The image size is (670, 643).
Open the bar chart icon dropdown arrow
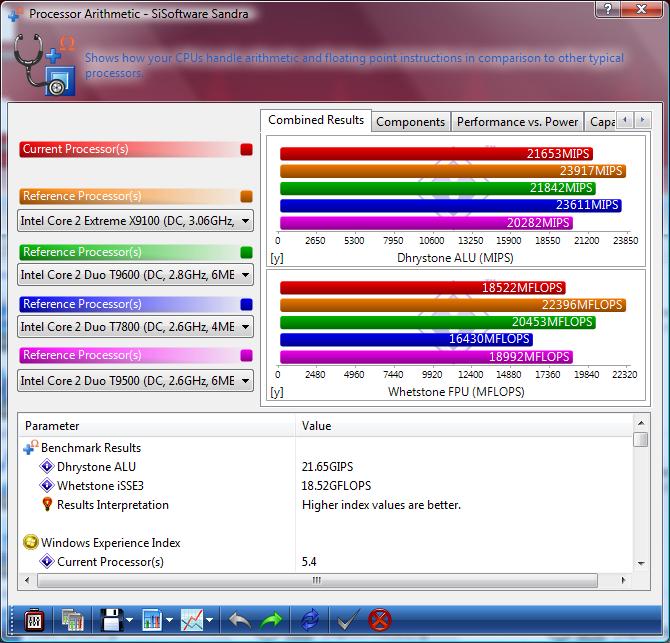click(169, 620)
